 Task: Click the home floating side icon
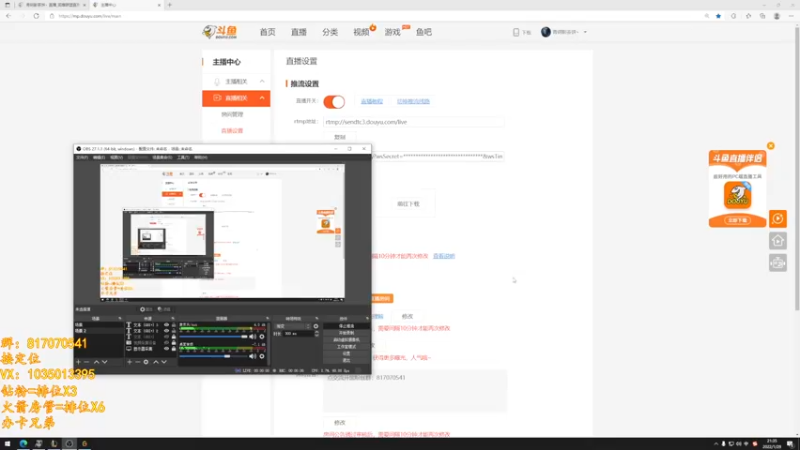pyautogui.click(x=778, y=241)
